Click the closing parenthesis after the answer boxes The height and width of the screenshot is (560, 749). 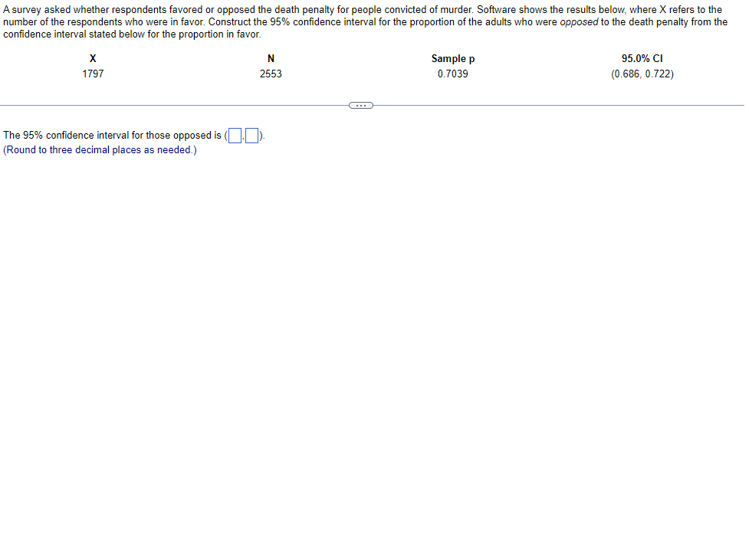261,136
